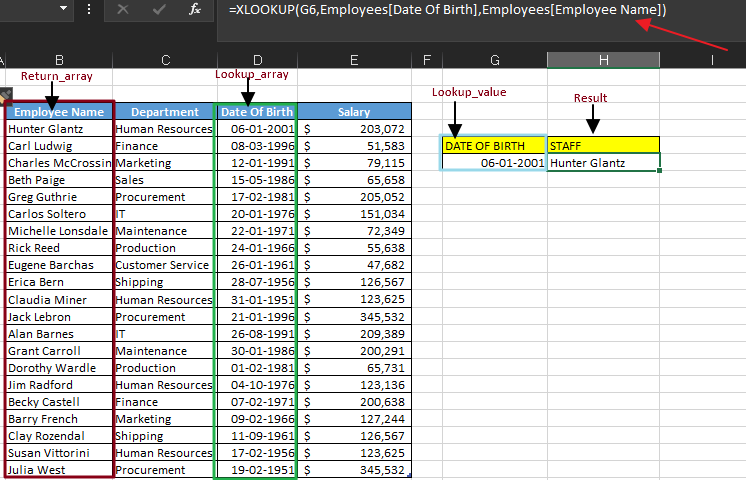746x480 pixels.
Task: Select cell Grant Carroll
Action: pos(59,351)
